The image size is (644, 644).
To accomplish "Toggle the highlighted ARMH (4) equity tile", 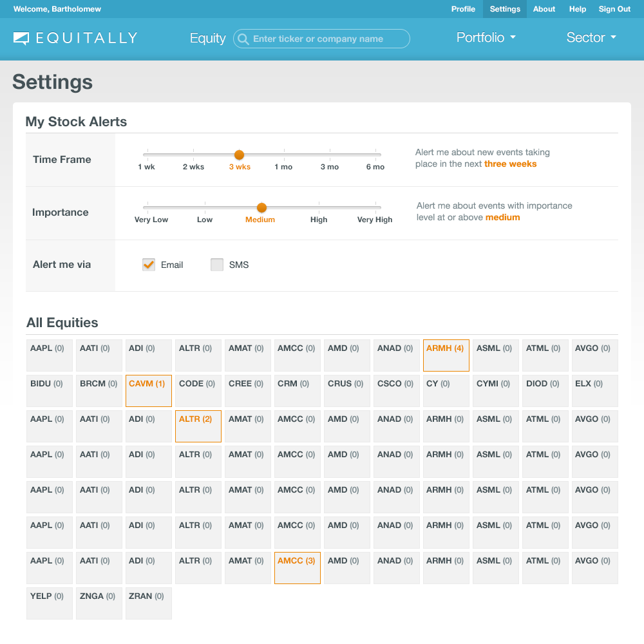I will [446, 355].
